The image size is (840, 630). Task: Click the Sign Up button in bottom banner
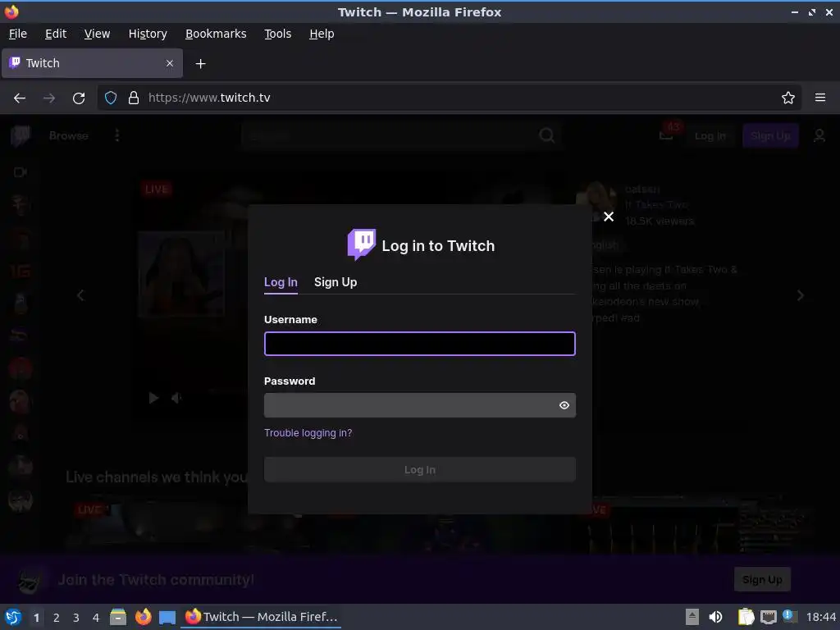coord(762,580)
